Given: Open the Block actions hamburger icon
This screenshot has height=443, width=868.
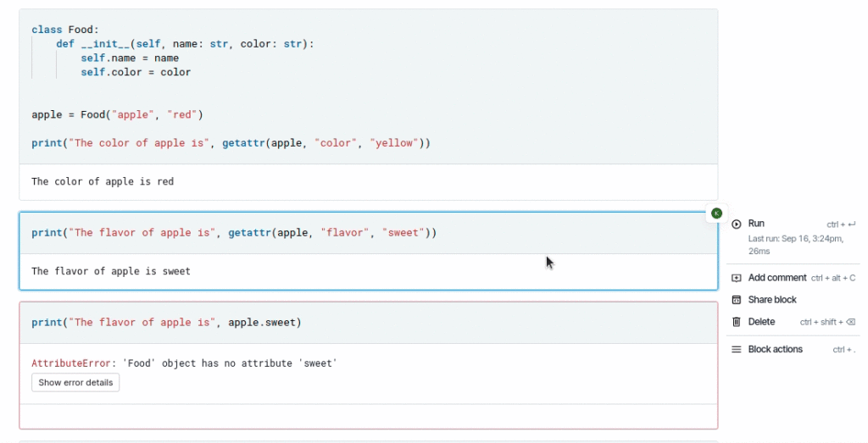Looking at the screenshot, I should click(737, 350).
